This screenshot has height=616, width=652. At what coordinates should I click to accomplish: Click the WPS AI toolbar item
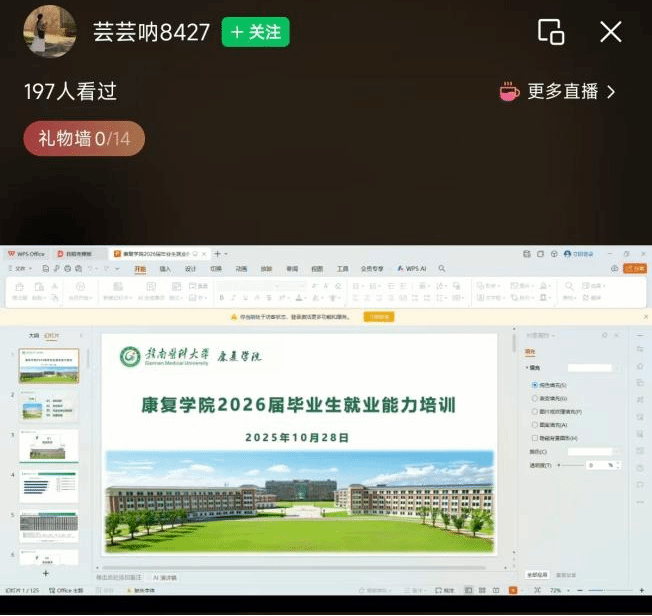click(412, 269)
